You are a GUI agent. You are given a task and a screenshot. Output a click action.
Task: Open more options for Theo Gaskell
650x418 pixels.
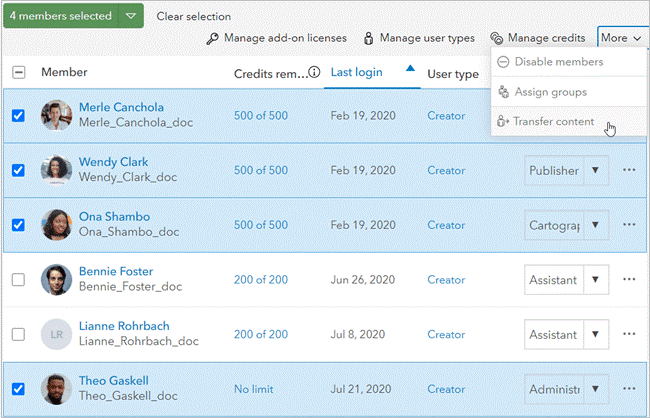click(629, 388)
